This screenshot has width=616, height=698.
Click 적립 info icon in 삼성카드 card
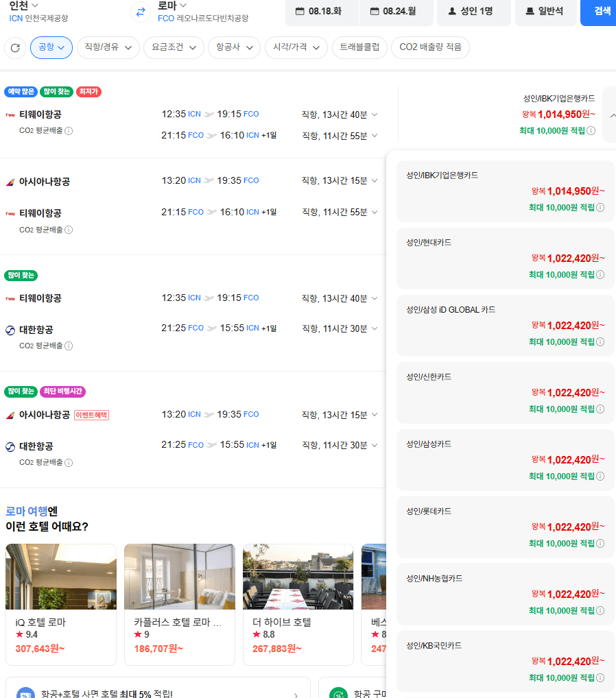tap(600, 477)
